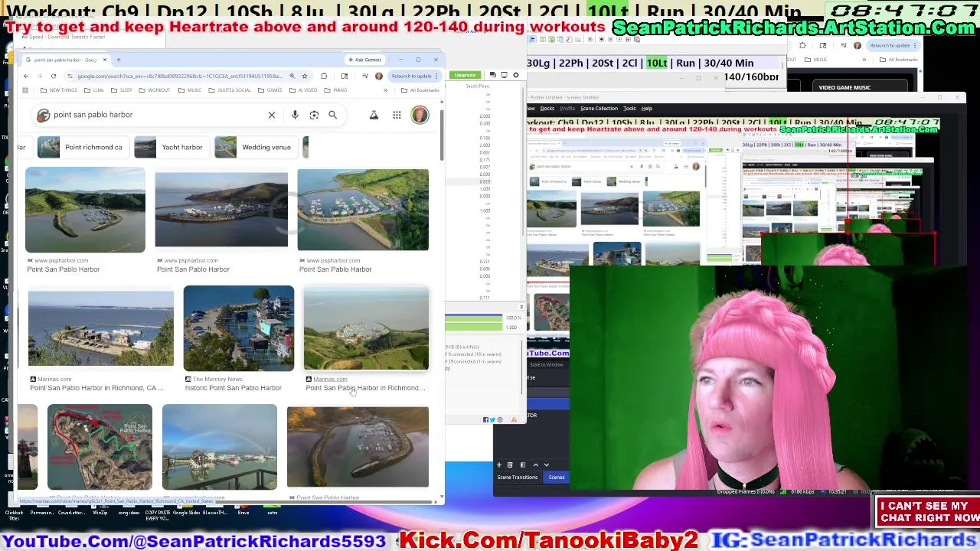Click Relaunch to update button
Viewport: 980px width, 551px height.
pyautogui.click(x=416, y=76)
